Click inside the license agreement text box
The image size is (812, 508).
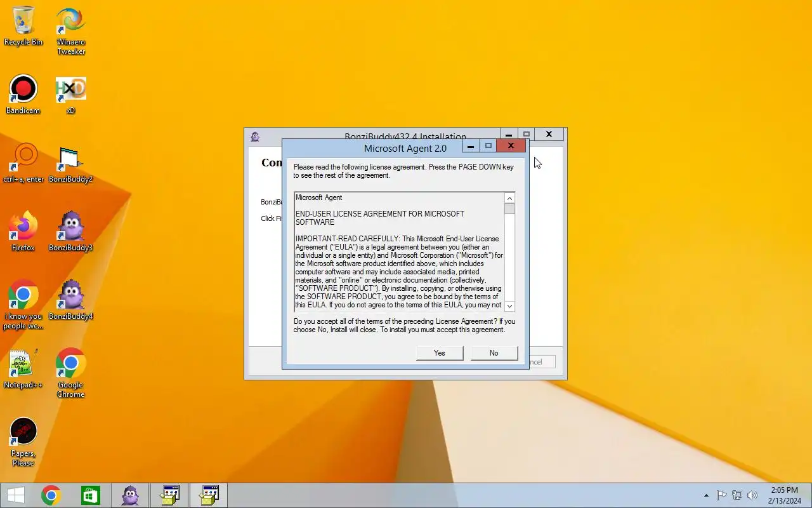coord(399,252)
